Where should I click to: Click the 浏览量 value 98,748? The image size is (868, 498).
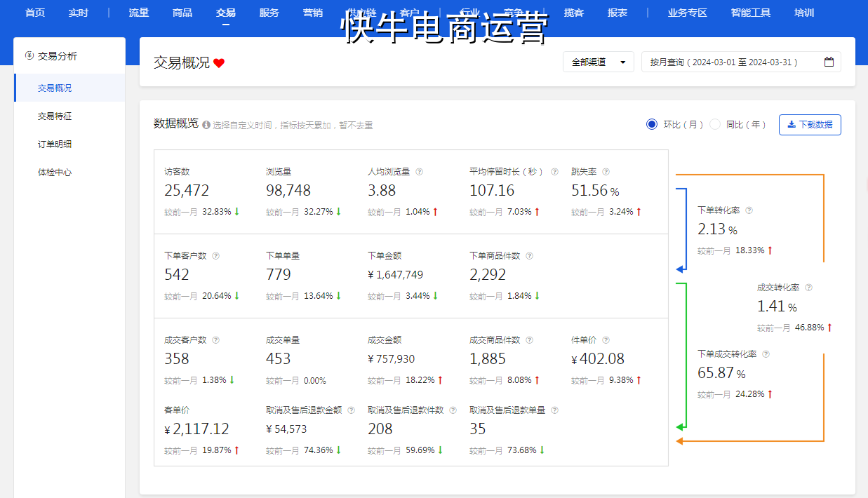click(288, 191)
